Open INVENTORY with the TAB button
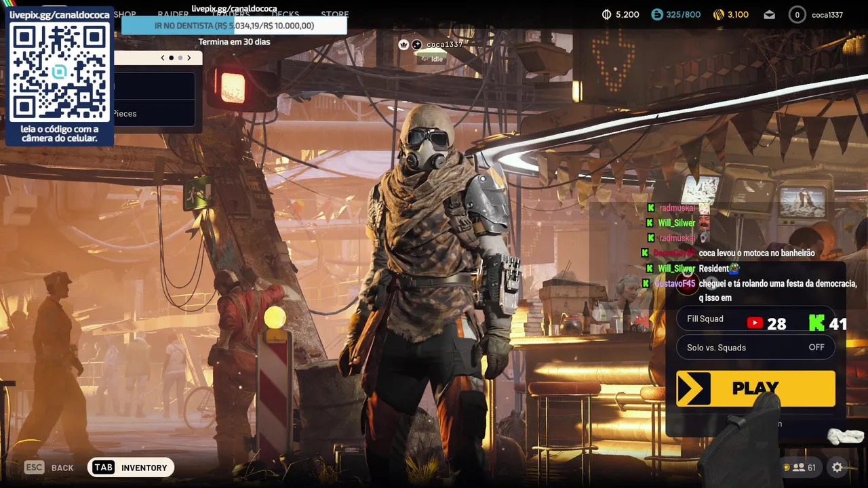 click(131, 467)
